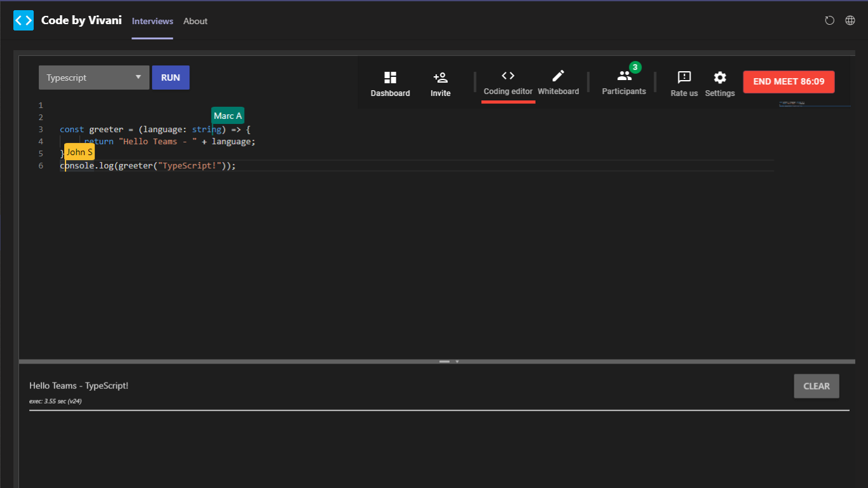
Task: Click line number 1 in editor
Action: 41,105
